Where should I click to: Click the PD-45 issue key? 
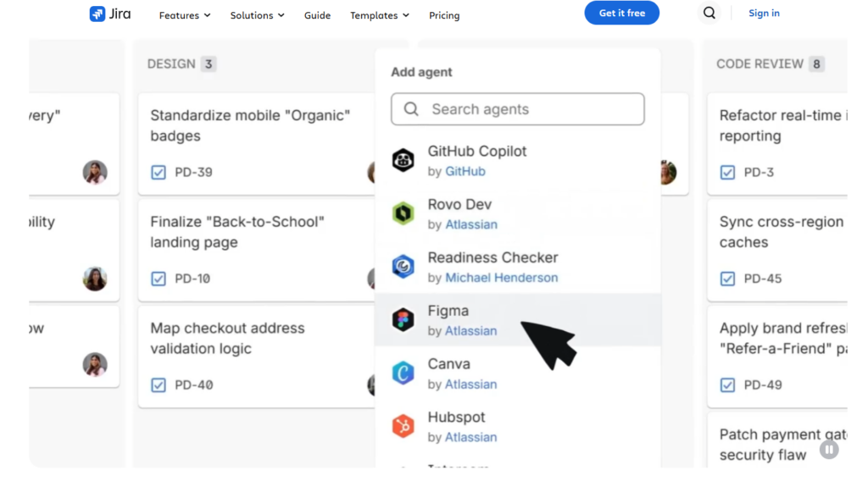(763, 279)
